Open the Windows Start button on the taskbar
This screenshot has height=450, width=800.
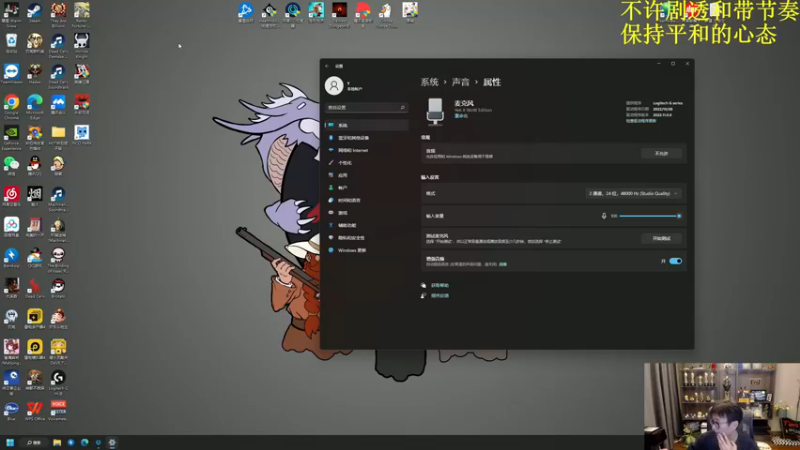click(10, 442)
